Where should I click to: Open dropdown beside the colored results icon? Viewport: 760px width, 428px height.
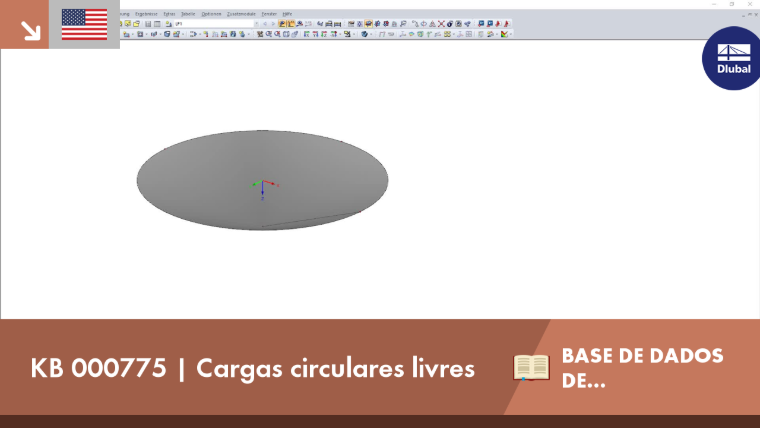(511, 34)
